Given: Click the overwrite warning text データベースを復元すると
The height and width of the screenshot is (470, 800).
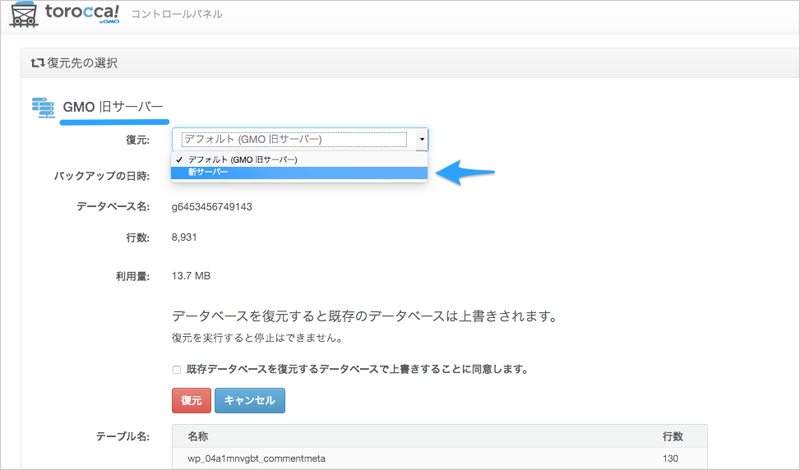Looking at the screenshot, I should 364,316.
